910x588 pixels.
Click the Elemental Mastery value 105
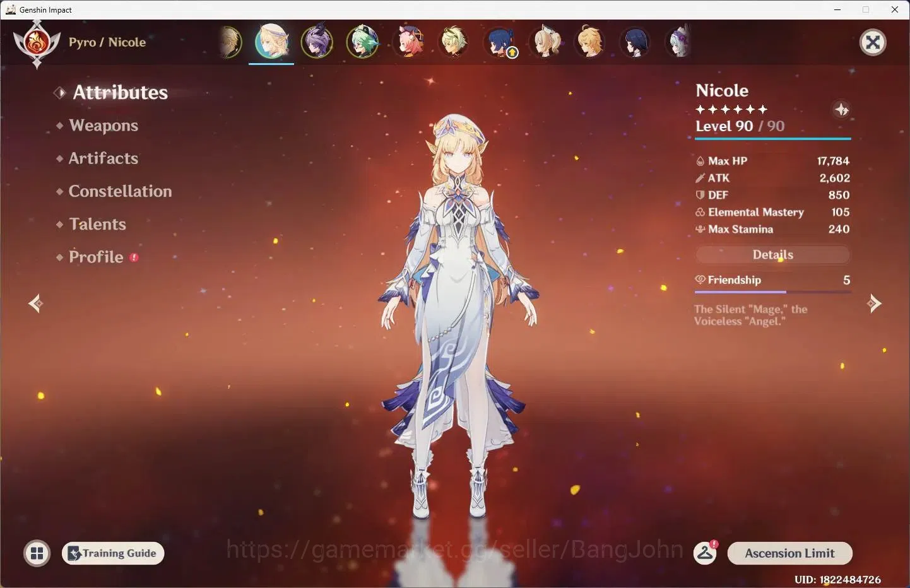coord(840,212)
